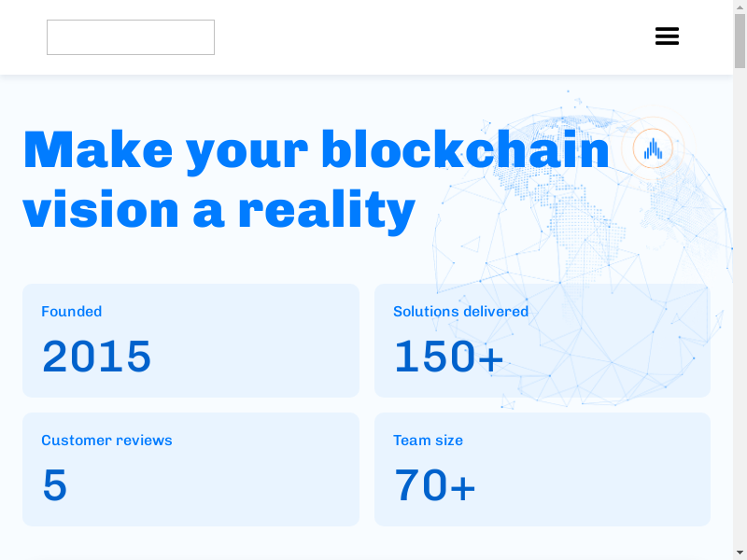The width and height of the screenshot is (747, 560).
Task: Select the "Founded" label
Action: pos(72,312)
